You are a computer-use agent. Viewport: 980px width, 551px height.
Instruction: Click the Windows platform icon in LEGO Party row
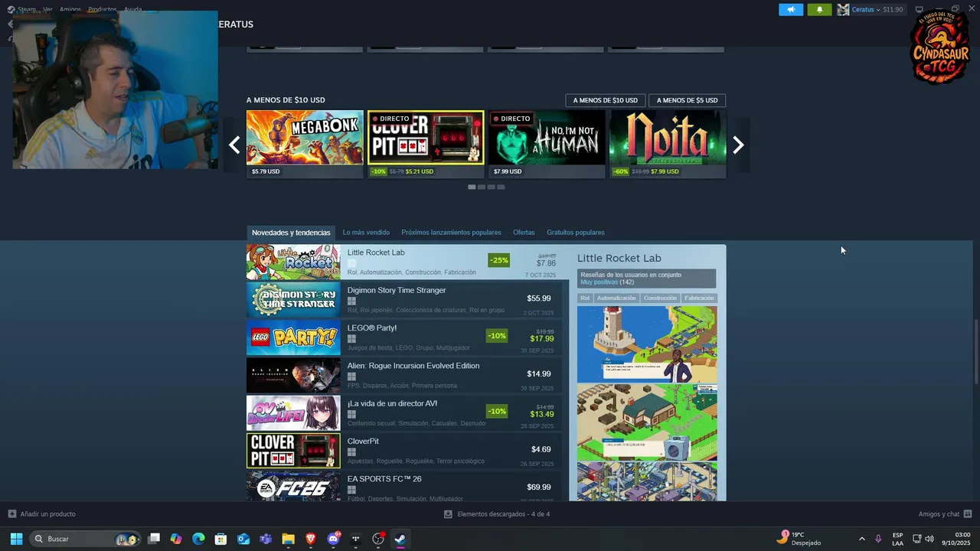(351, 339)
